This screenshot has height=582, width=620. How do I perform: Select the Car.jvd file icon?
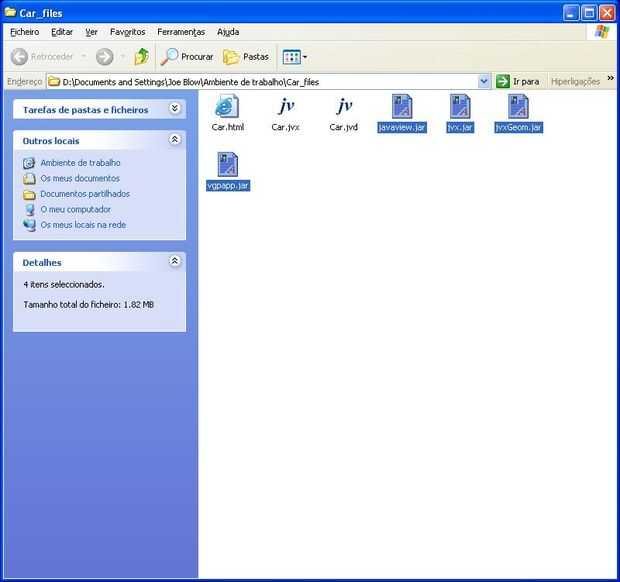(344, 106)
